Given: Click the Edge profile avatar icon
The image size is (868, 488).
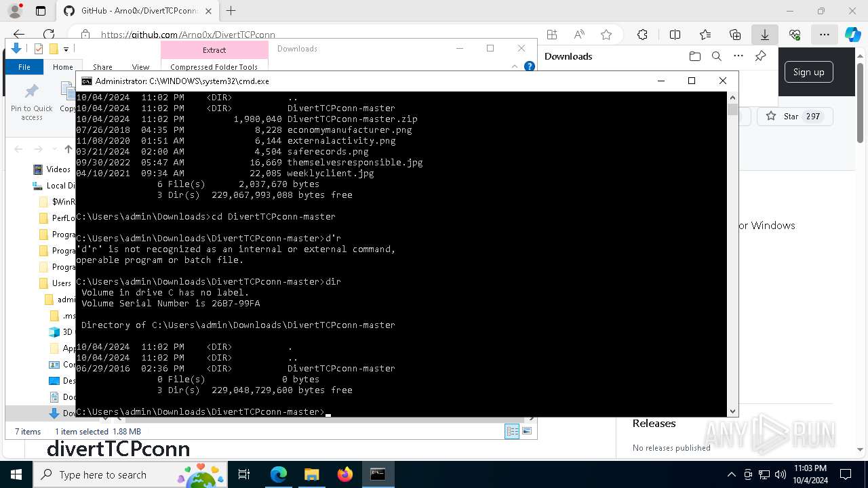Looking at the screenshot, I should tap(14, 11).
